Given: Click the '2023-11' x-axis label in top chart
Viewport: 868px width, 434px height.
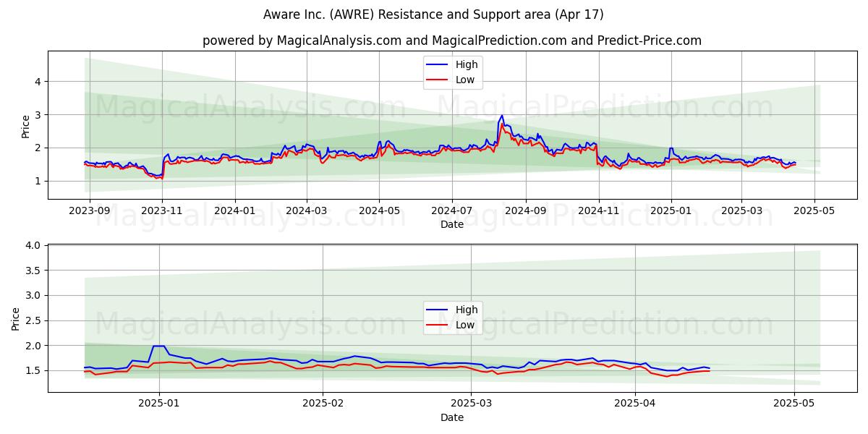Looking at the screenshot, I should pyautogui.click(x=162, y=213).
